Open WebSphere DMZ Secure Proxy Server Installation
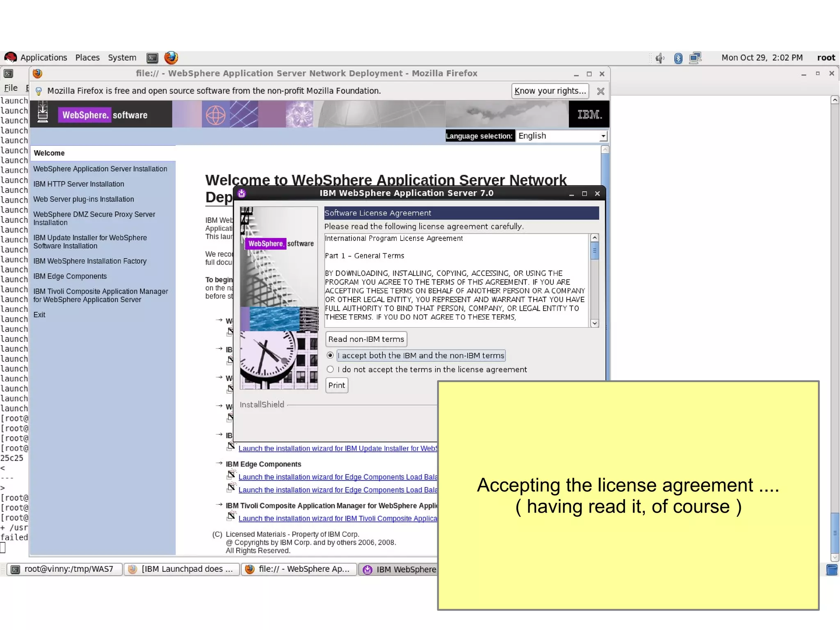840x630 pixels. (94, 218)
